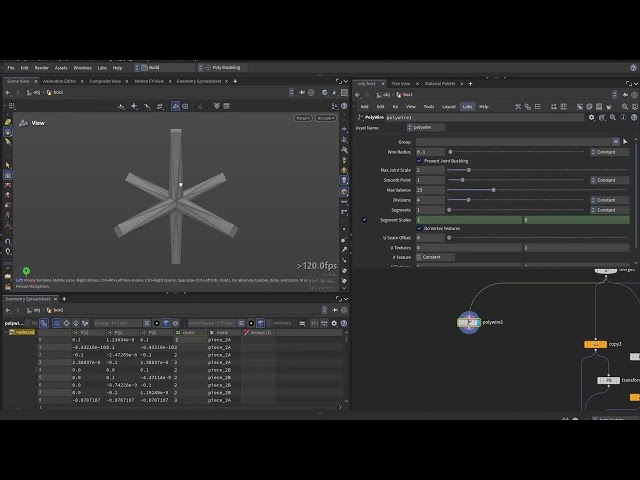Viewport: 640px width, 480px height.
Task: Toggle Do Vertex Textures checkbox
Action: 419,228
